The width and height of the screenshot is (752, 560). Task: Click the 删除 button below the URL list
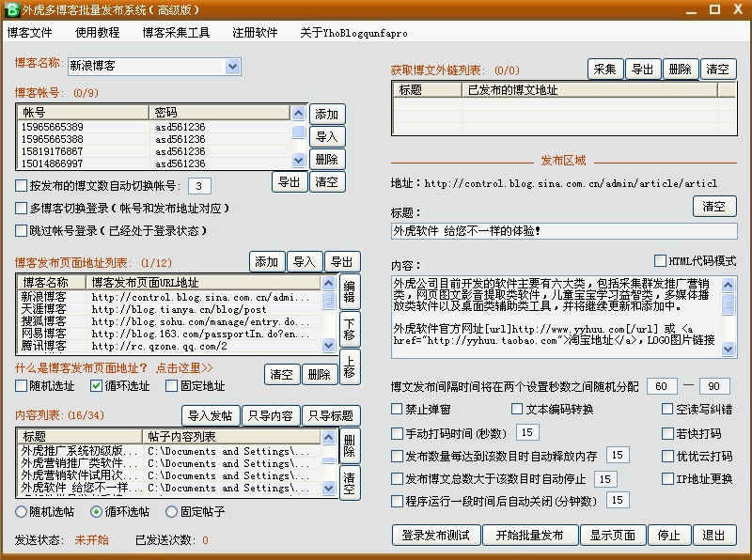pyautogui.click(x=320, y=374)
